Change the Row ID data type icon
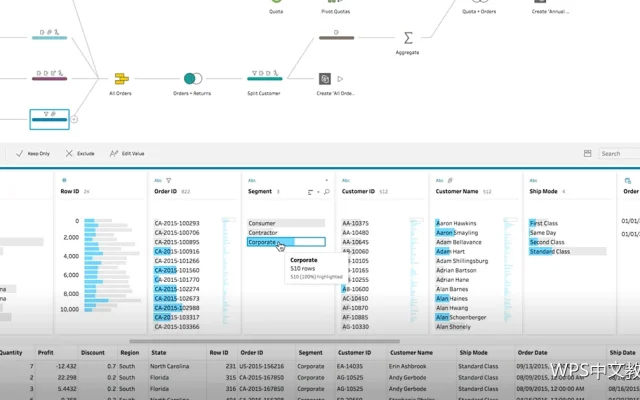Screen dimensions: 640x400 click(64, 180)
